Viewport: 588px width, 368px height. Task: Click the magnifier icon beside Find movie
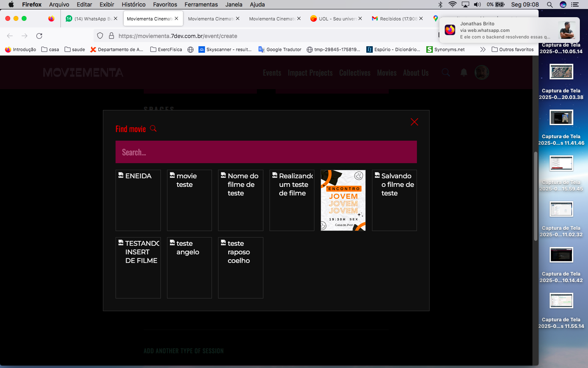(153, 128)
